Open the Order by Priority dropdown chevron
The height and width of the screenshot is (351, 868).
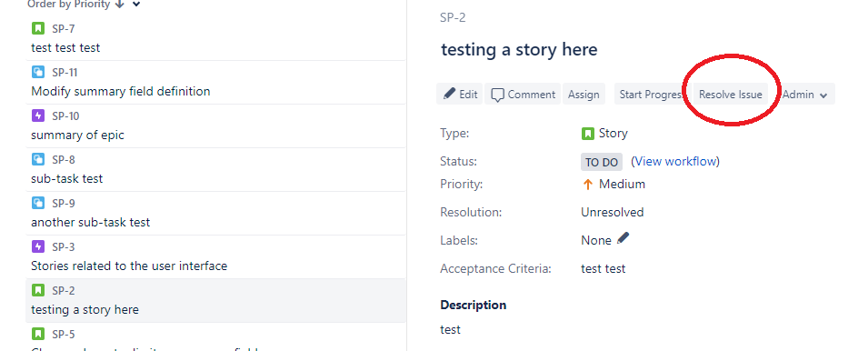(136, 5)
